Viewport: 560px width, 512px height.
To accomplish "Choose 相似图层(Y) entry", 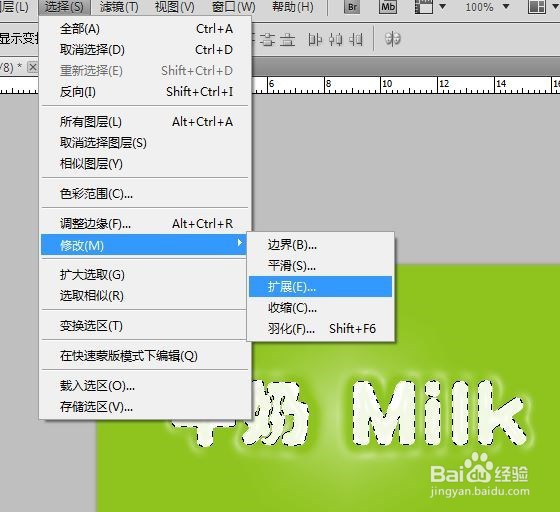I will coord(145,164).
